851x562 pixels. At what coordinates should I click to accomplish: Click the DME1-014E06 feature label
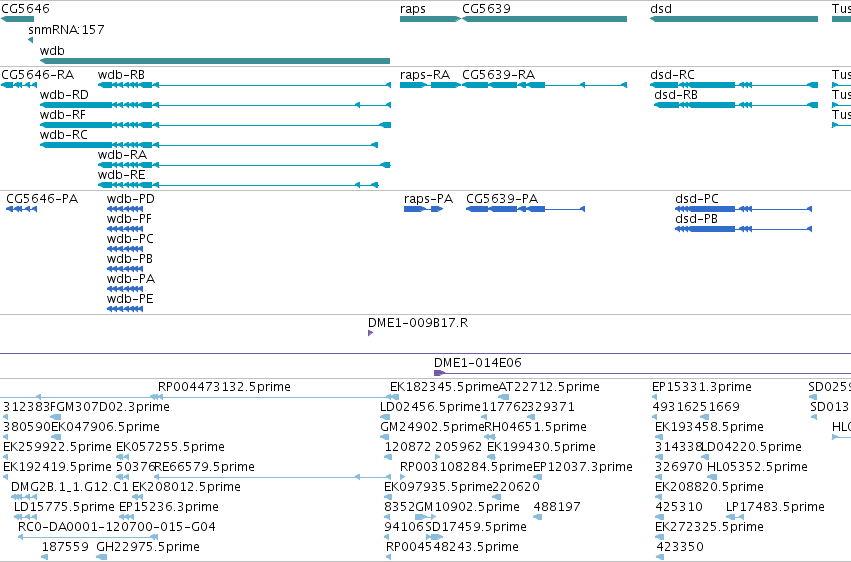coord(478,362)
